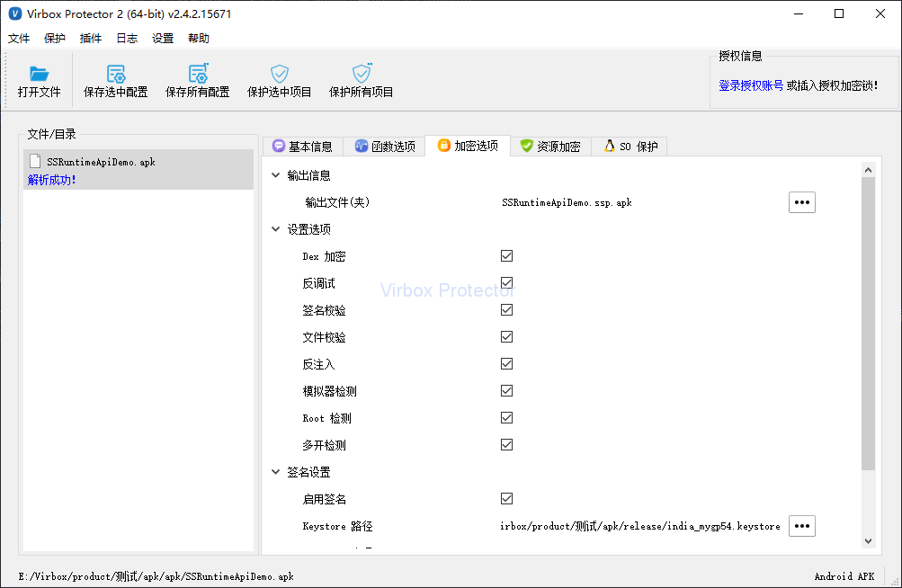The image size is (902, 588).
Task: Switch to the 基本信息 tab
Action: (x=302, y=147)
